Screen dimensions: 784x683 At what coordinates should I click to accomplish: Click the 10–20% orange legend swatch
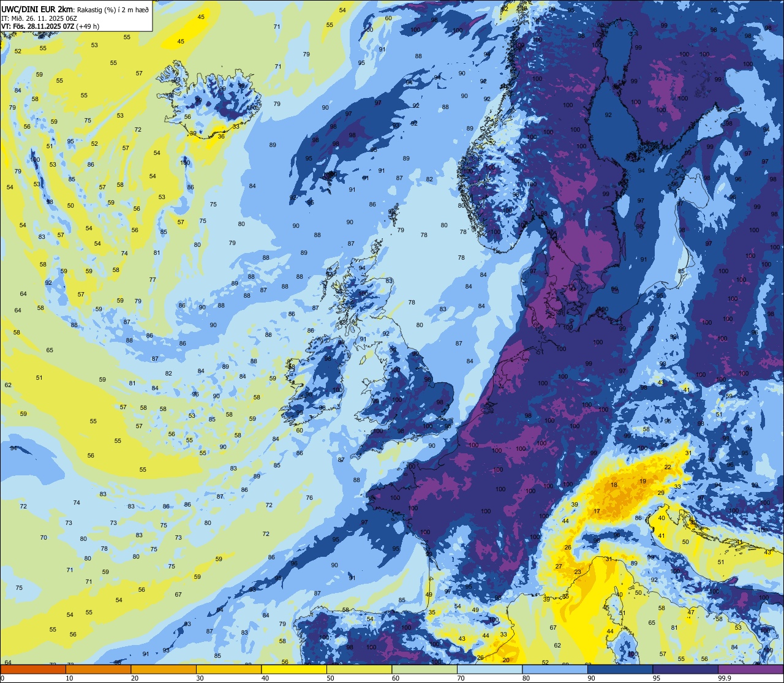point(98,670)
